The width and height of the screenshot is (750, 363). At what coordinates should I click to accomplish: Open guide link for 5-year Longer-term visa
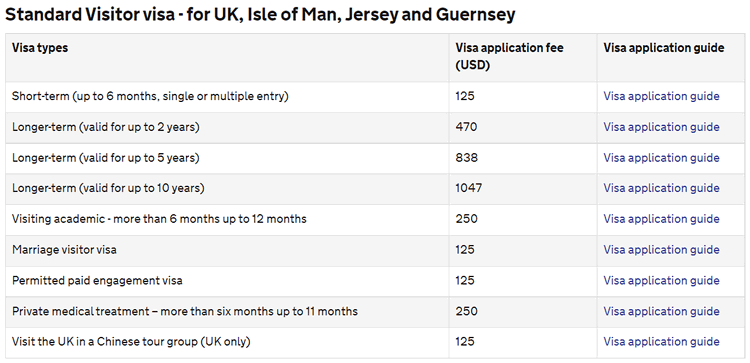tap(661, 158)
